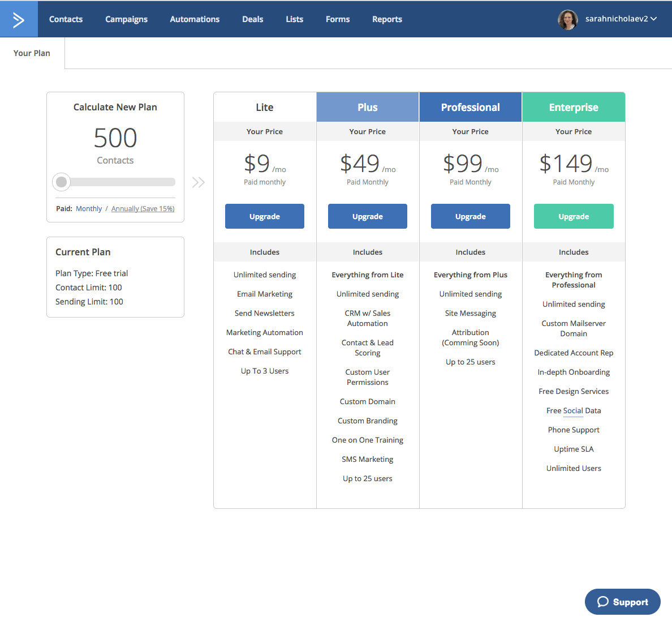Switch billing to Monthly
Image resolution: width=672 pixels, height=617 pixels.
click(x=89, y=209)
